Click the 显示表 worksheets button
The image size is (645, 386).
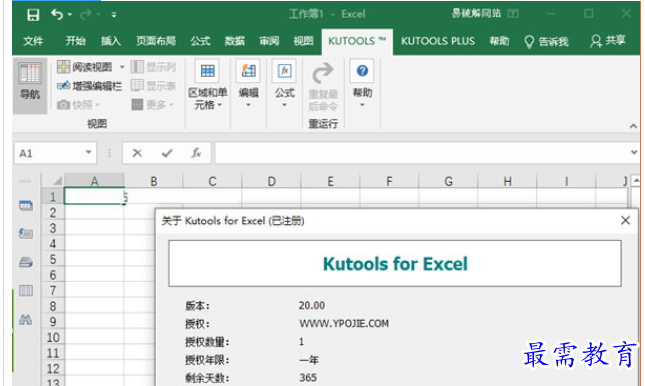[153, 86]
